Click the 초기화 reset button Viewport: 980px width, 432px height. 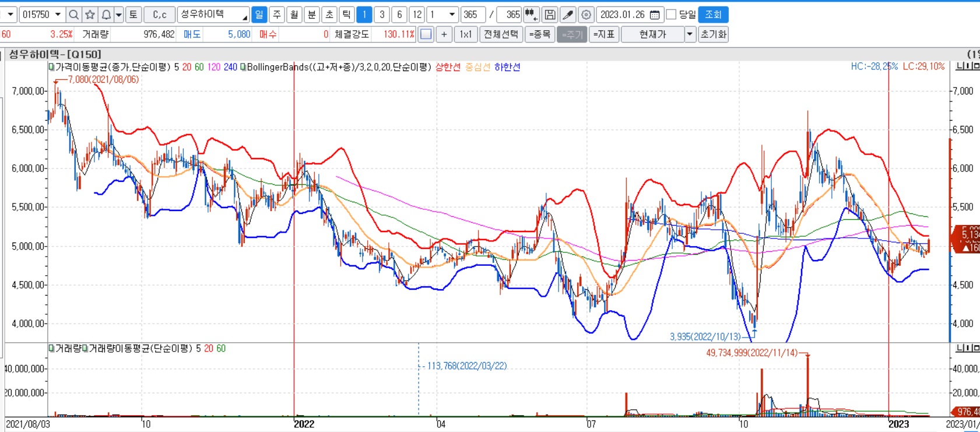pos(714,34)
